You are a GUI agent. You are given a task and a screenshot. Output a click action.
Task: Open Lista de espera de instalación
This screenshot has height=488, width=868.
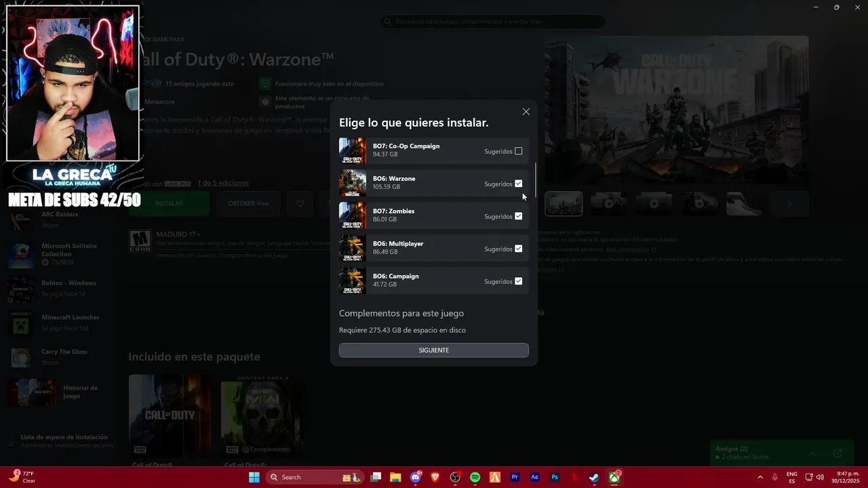click(61, 441)
